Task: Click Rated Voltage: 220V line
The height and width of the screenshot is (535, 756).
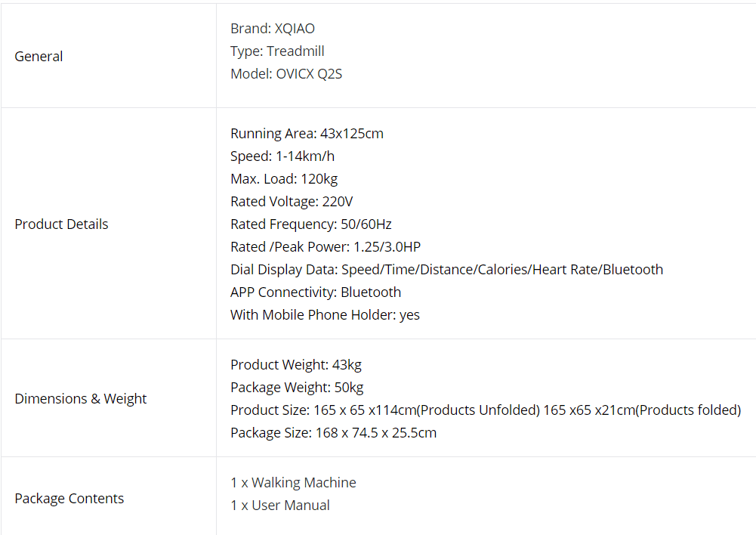Action: pyautogui.click(x=292, y=202)
